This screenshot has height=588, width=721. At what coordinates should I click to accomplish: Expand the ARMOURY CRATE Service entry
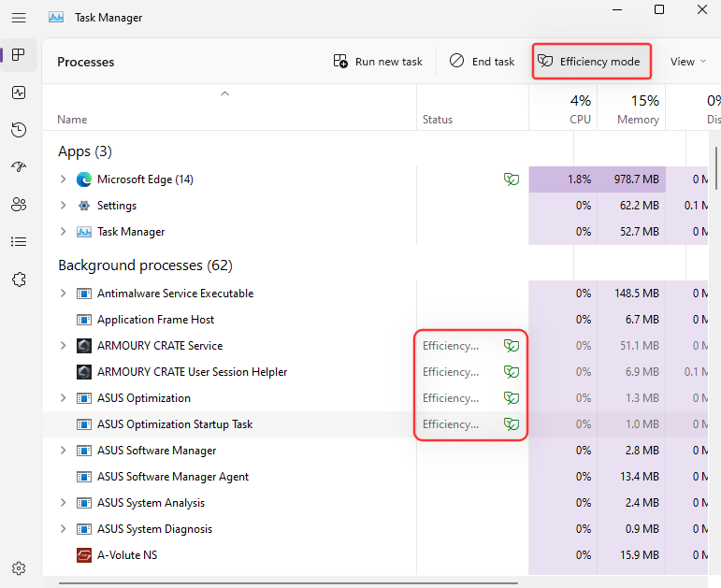coord(64,346)
